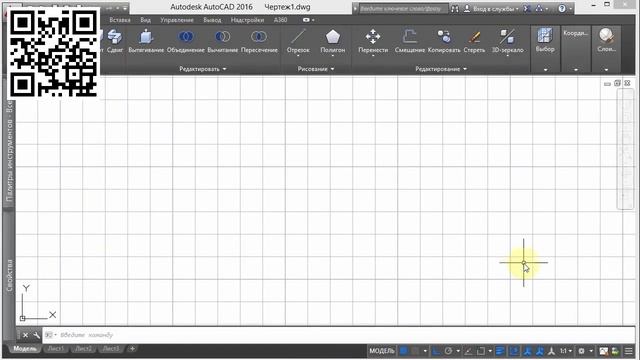This screenshot has height=360, width=640.
Task: Open annotation scale 1:1 dropdown
Action: click(566, 351)
